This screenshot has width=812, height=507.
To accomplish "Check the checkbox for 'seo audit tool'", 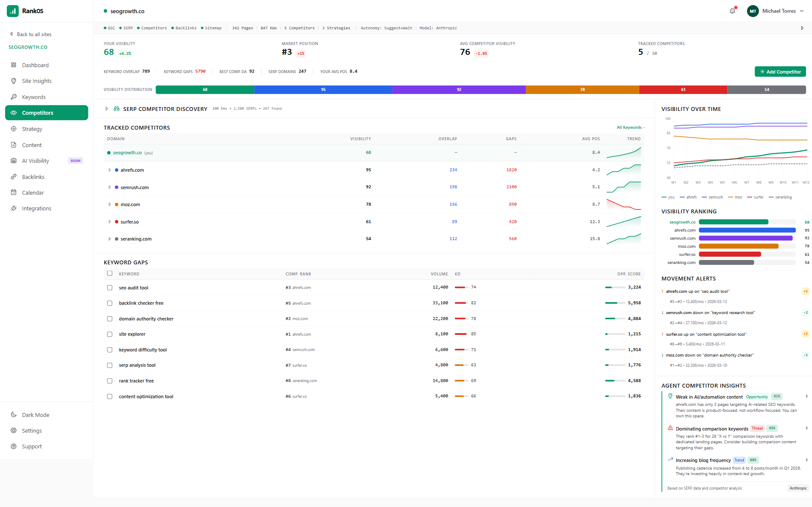I will (x=110, y=288).
